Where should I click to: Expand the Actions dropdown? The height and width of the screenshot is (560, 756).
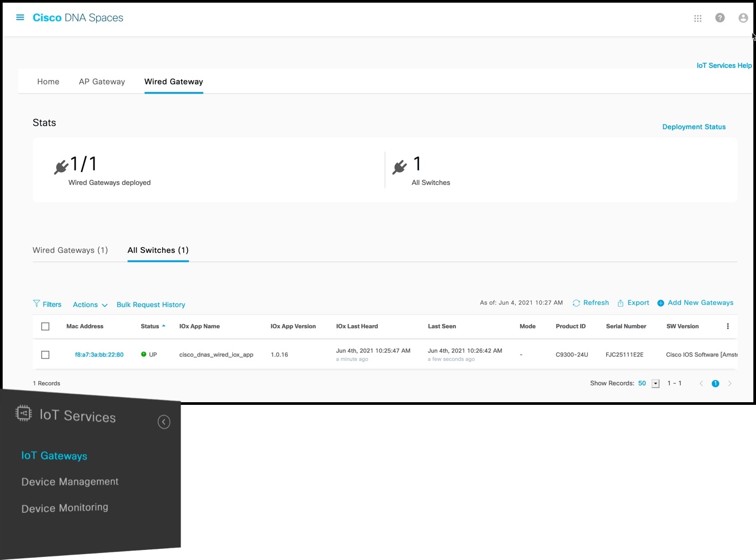(x=90, y=304)
